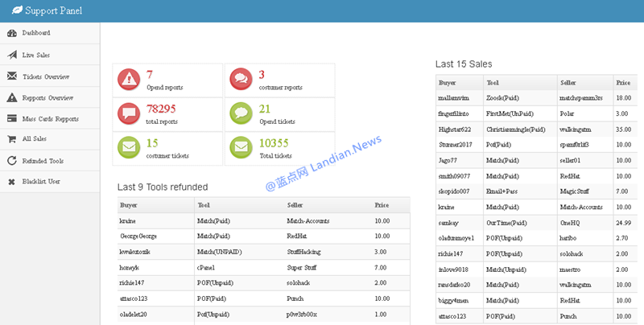Click the red warning icon for Opend reports
The height and width of the screenshot is (325, 644).
pos(129,79)
